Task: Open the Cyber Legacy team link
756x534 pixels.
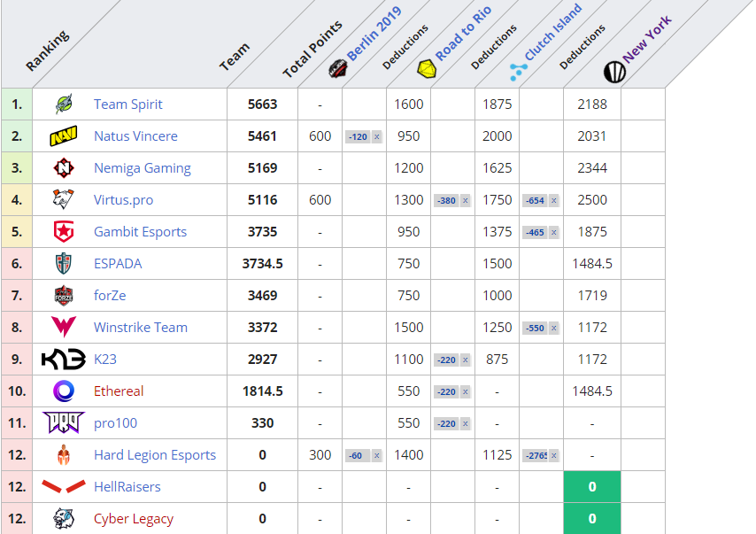Action: click(134, 519)
